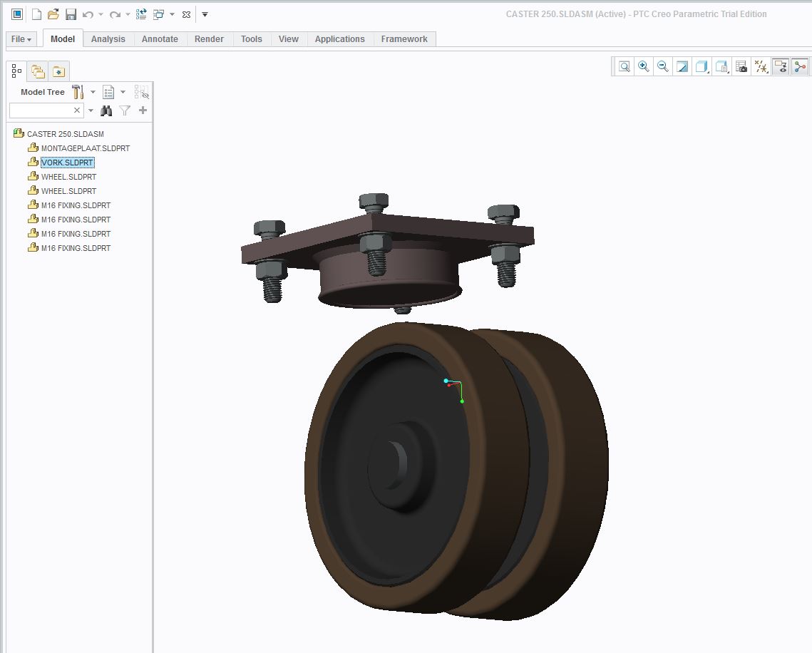The height and width of the screenshot is (653, 812).
Task: Click the Refit zoom icon
Action: tap(625, 66)
